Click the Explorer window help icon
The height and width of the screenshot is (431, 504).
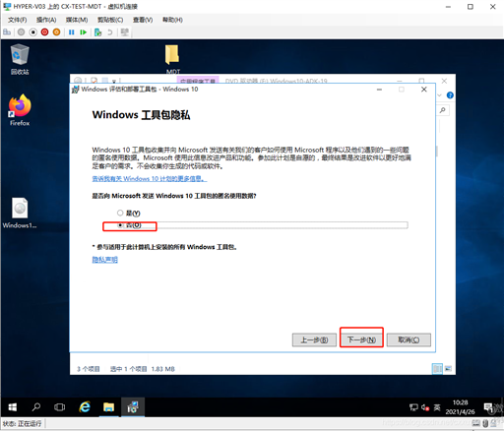450,95
